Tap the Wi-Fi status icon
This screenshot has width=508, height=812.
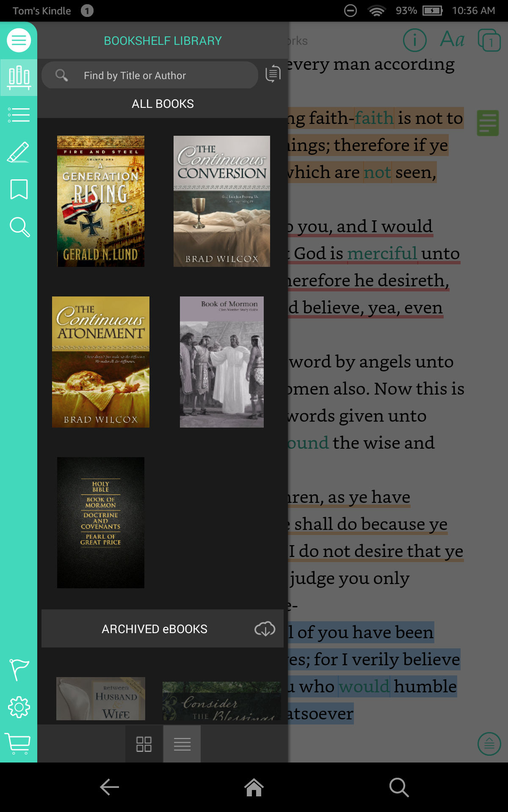(376, 11)
